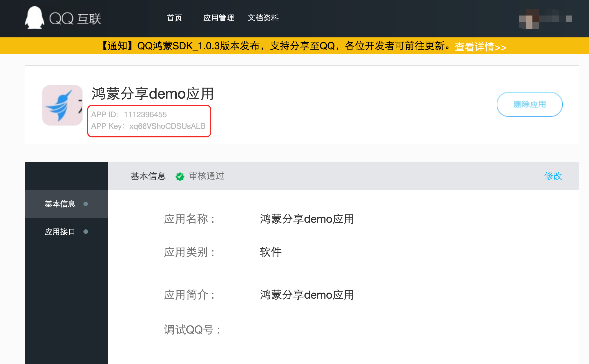Viewport: 589px width, 364px height.
Task: Open the 查看详情>> notice link
Action: coord(481,47)
